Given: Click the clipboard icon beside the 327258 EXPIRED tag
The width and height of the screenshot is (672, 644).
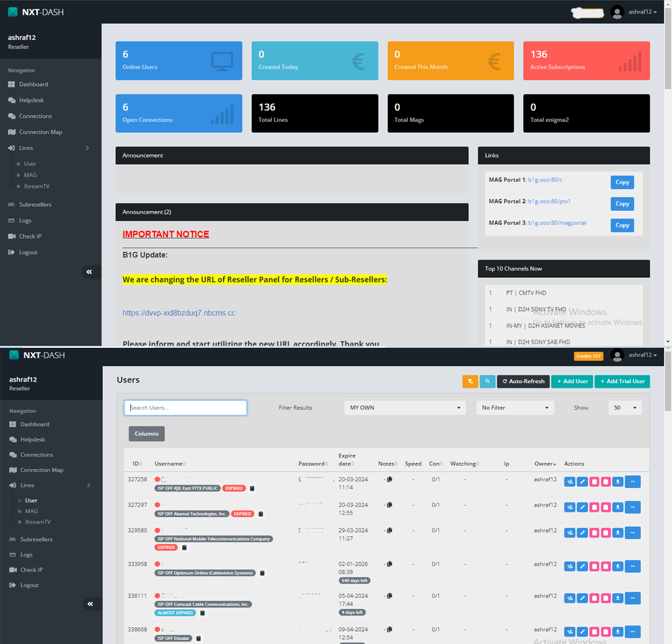Looking at the screenshot, I should pos(252,488).
